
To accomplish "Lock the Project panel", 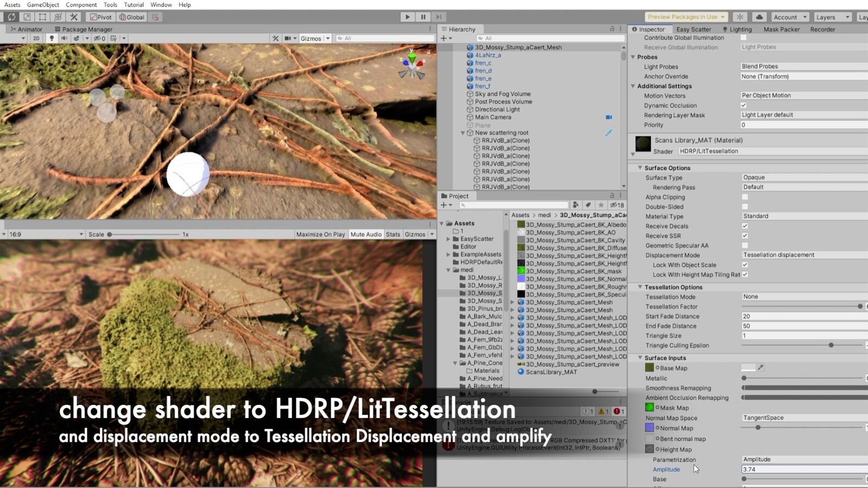I will 612,196.
